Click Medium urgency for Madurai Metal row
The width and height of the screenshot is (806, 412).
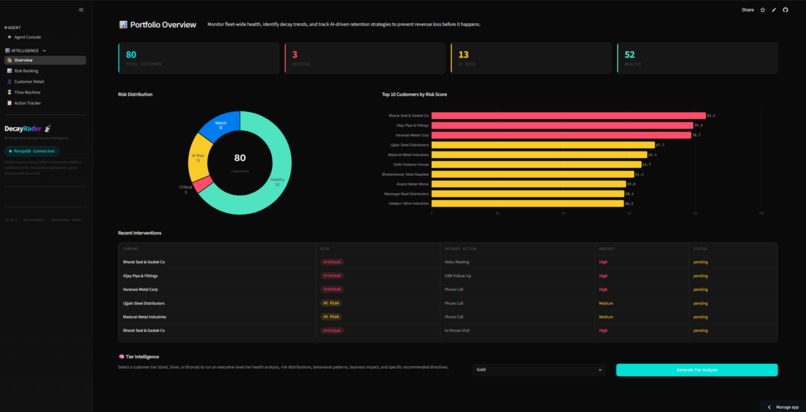pos(606,317)
